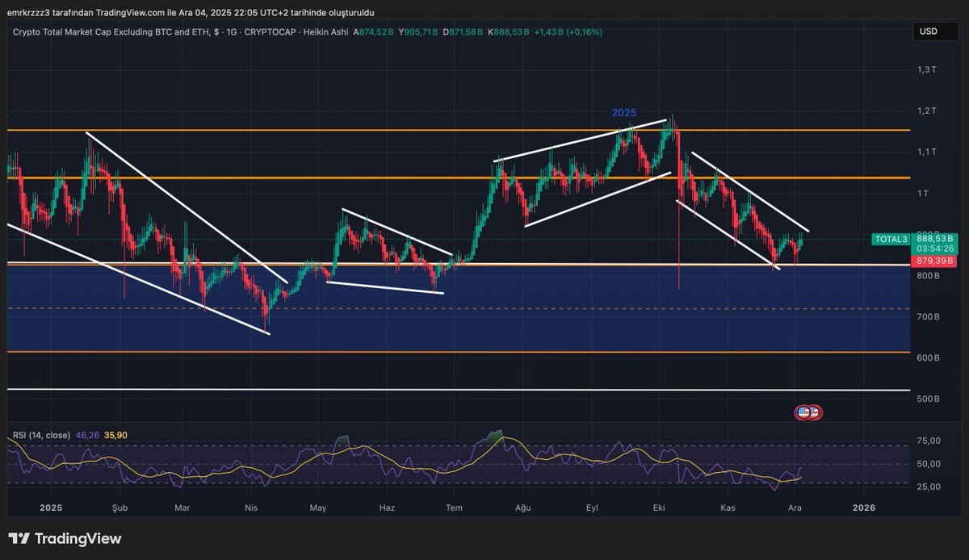Click the Eyl month label on time axis

(x=592, y=508)
